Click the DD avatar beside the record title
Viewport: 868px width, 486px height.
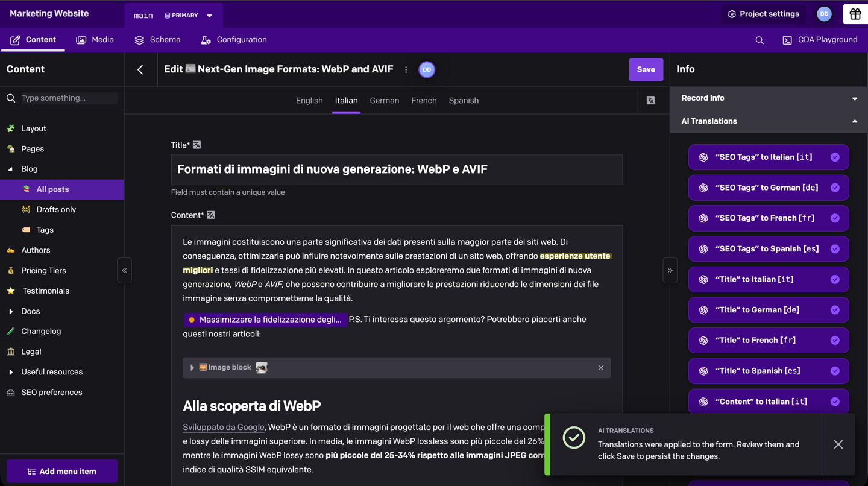[x=427, y=69]
